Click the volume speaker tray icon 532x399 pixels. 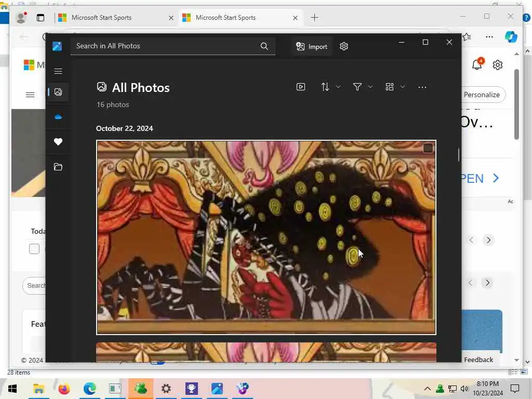click(x=464, y=389)
